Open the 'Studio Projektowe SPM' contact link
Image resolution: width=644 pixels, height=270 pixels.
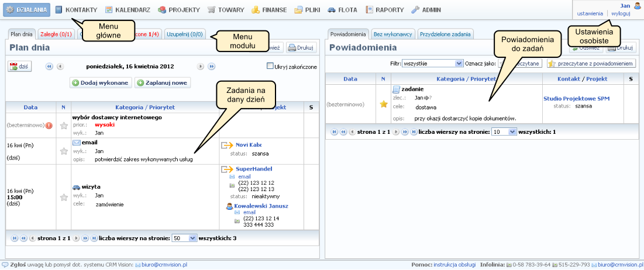coord(576,99)
